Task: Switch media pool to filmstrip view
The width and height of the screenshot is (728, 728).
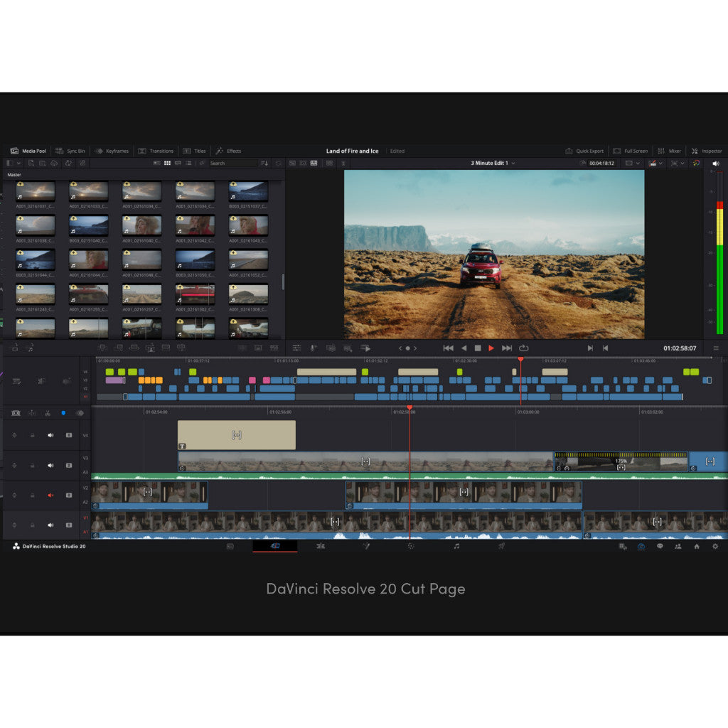Action: [178, 163]
